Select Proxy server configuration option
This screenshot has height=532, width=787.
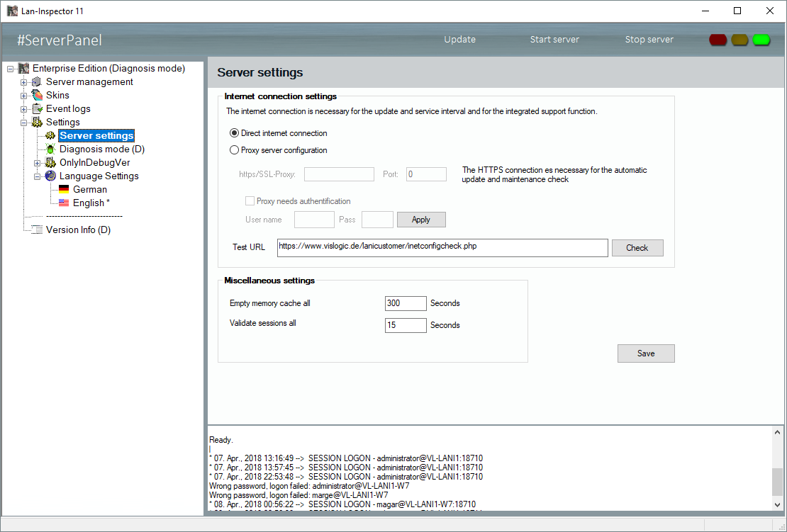(235, 150)
